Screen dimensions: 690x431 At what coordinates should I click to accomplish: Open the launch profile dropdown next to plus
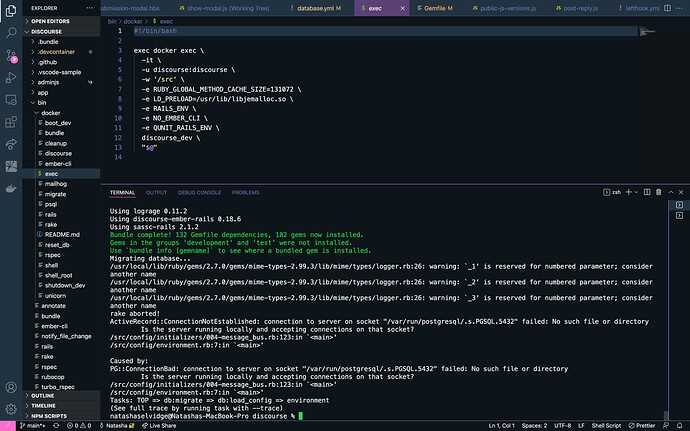point(636,192)
